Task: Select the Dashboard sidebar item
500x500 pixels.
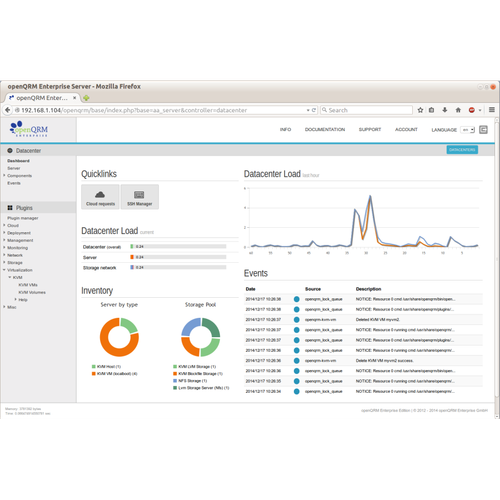Action: pos(18,161)
